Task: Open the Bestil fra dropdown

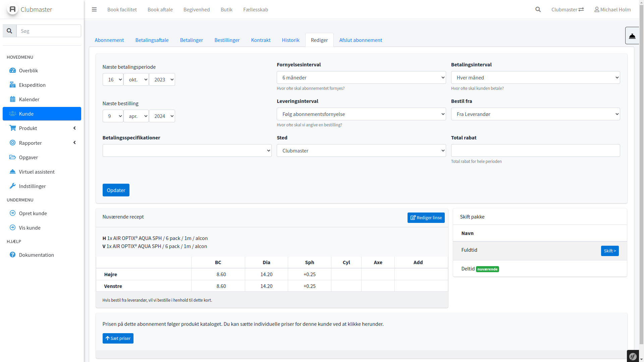Action: (x=535, y=114)
